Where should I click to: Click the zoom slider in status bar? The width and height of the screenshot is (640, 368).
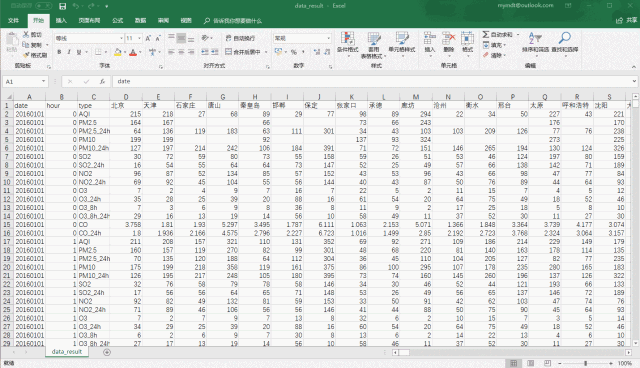585,363
